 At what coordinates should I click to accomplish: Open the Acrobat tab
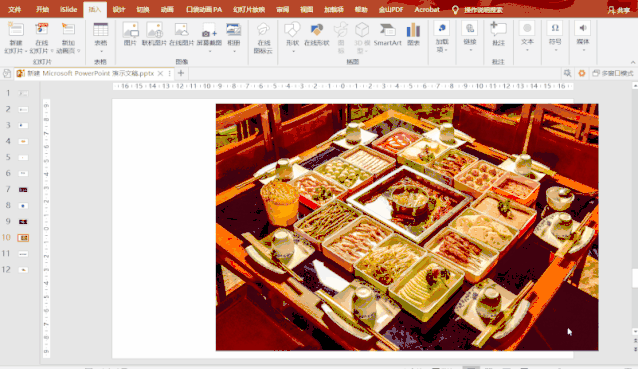(427, 9)
